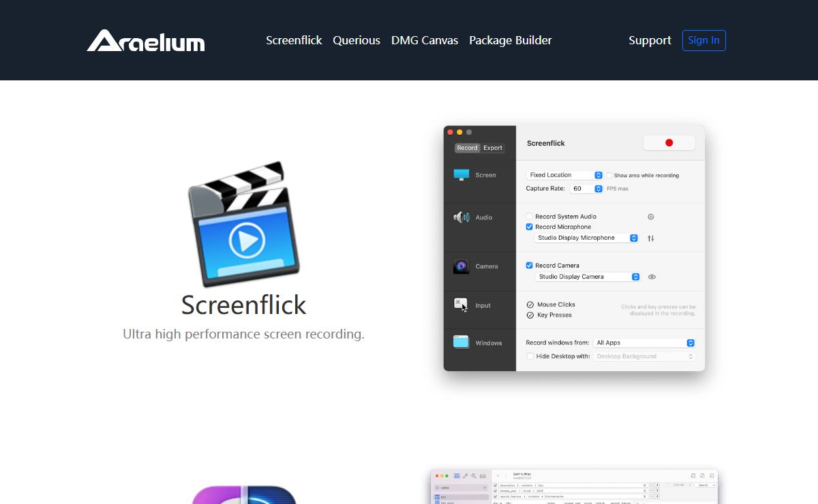Click the tray icon in Querious toolbar
This screenshot has height=504, width=818.
pyautogui.click(x=483, y=475)
